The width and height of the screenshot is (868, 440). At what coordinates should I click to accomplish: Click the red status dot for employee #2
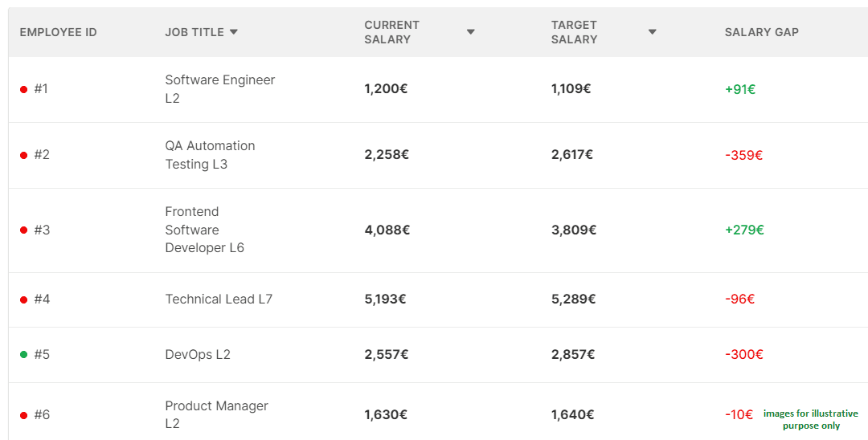coord(24,155)
